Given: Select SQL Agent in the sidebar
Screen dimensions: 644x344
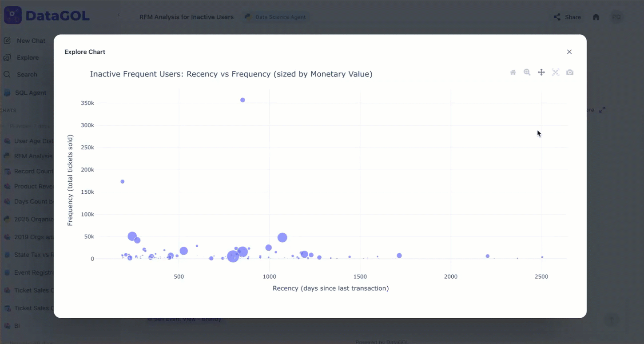Looking at the screenshot, I should point(30,93).
